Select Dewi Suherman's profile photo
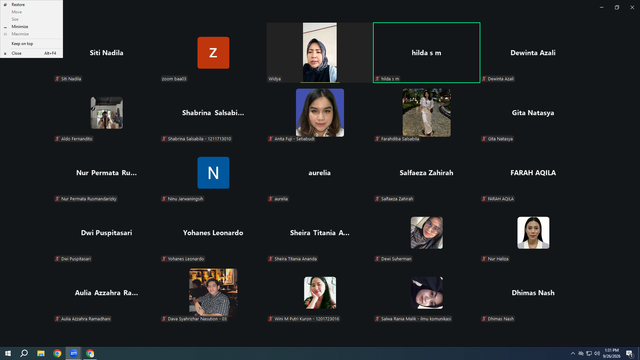640x360 pixels. click(x=427, y=233)
